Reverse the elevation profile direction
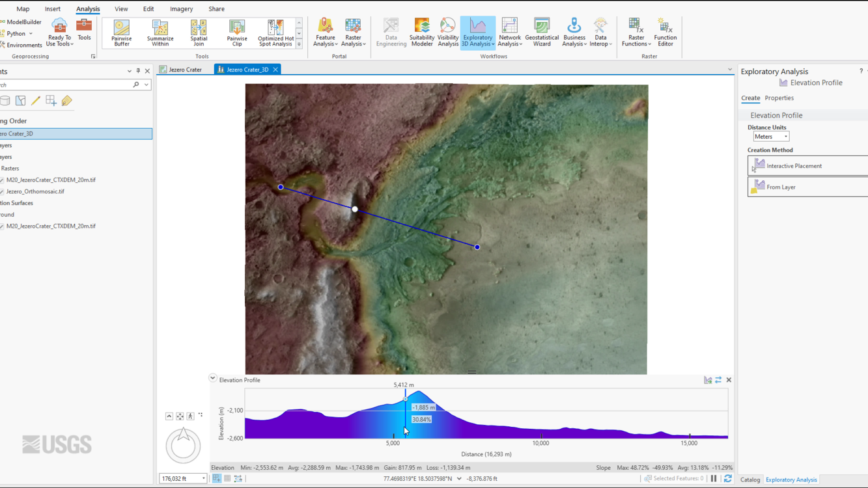This screenshot has width=868, height=488. click(718, 379)
